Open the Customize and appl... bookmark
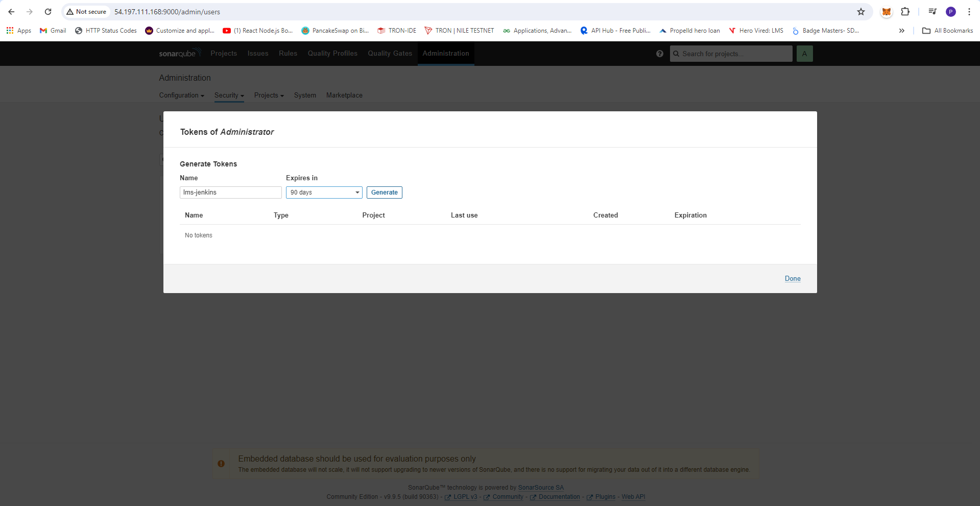Viewport: 980px width, 506px height. (180, 31)
